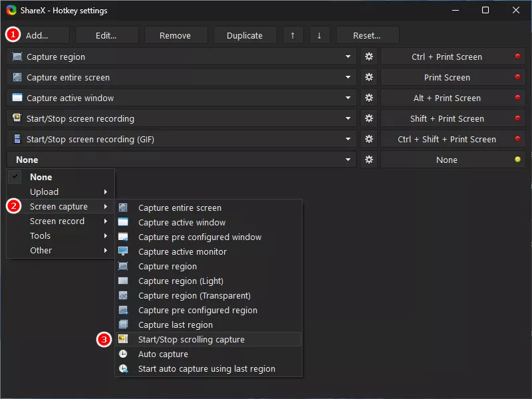Click the scrolling capture icon

pos(123,339)
